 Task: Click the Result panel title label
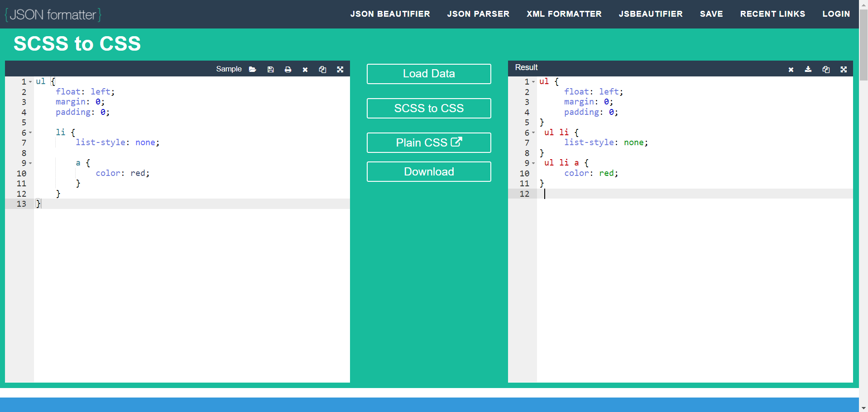click(526, 67)
